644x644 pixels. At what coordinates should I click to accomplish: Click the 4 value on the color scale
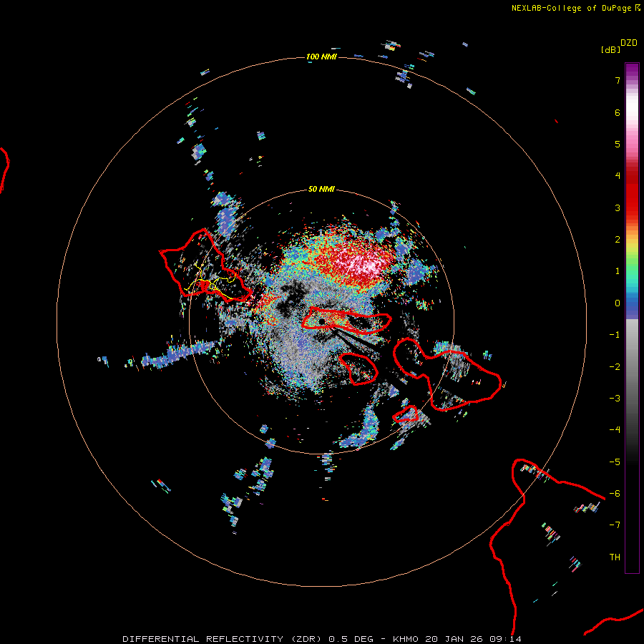coord(618,176)
